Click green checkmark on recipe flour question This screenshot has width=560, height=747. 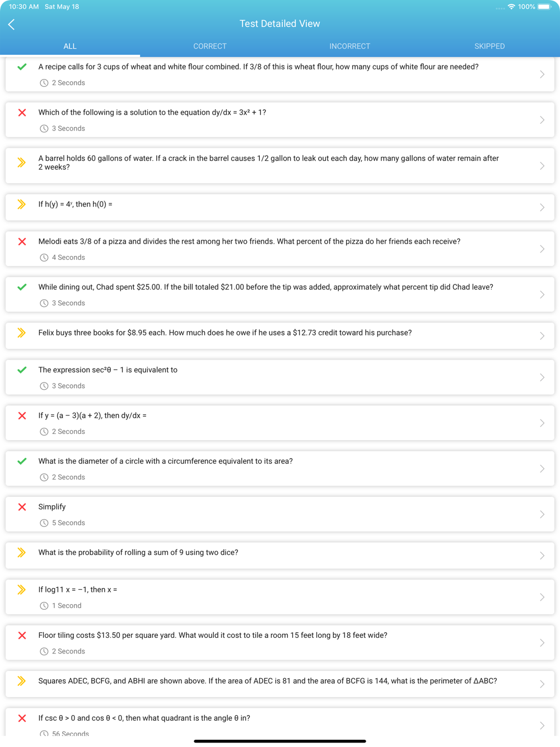pos(22,67)
